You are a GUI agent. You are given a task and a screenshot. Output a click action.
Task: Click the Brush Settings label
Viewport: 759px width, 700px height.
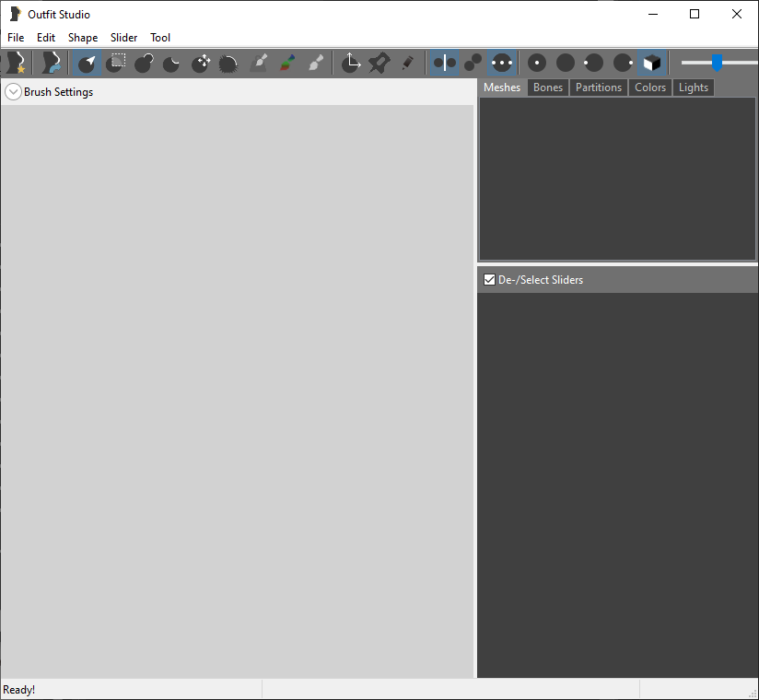coord(59,92)
